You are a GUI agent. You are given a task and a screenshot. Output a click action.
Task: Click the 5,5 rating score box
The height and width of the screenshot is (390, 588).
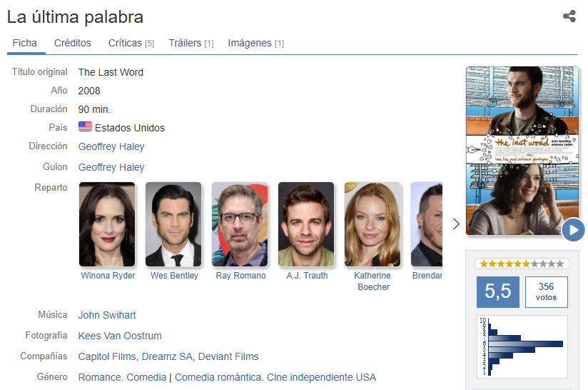click(x=498, y=292)
